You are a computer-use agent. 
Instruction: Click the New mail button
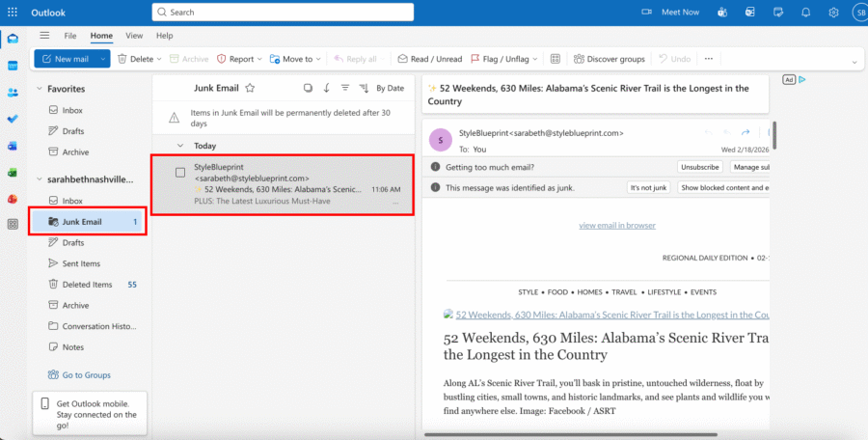tap(66, 59)
